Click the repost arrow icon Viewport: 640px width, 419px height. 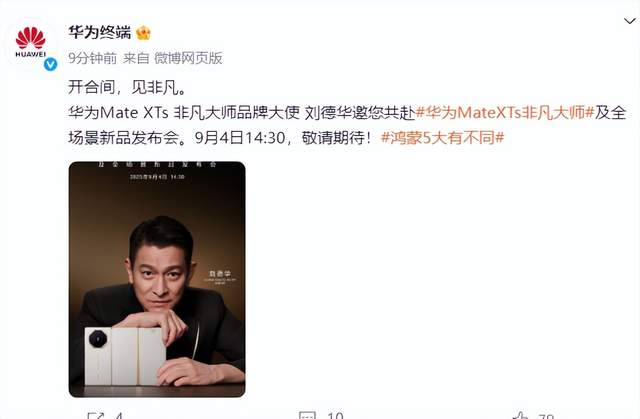click(x=96, y=416)
